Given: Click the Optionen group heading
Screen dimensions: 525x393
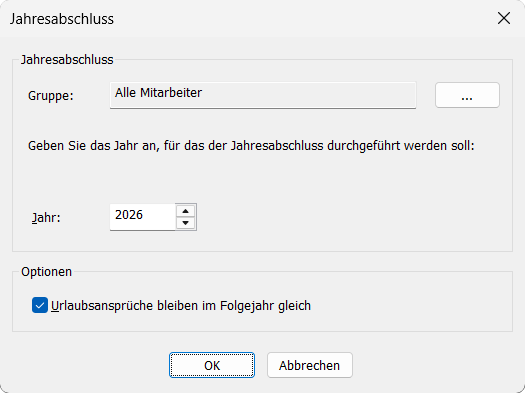Looking at the screenshot, I should coord(47,271).
